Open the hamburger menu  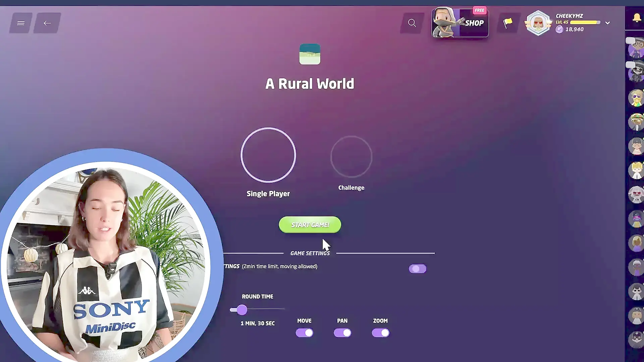point(21,23)
